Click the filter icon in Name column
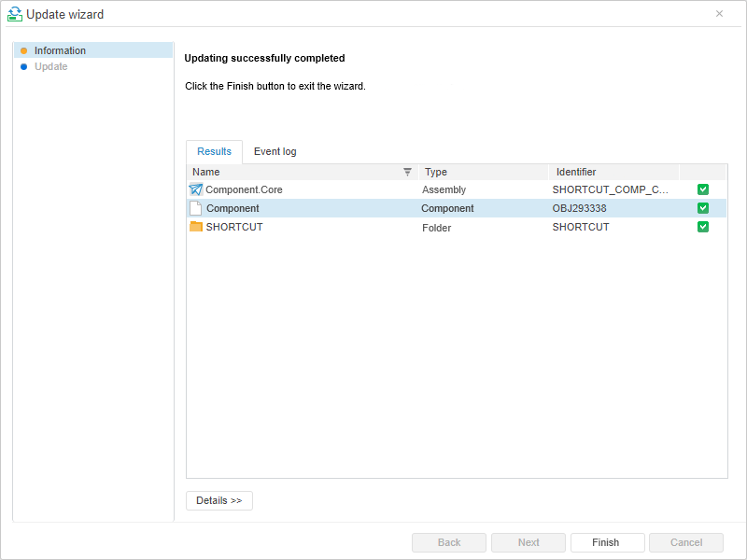Viewport: 747px width, 560px height. click(x=407, y=172)
